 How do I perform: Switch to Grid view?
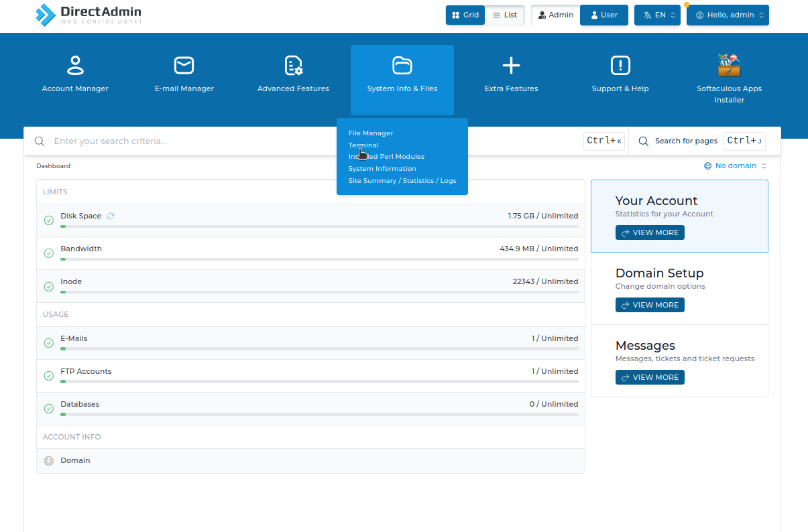465,15
